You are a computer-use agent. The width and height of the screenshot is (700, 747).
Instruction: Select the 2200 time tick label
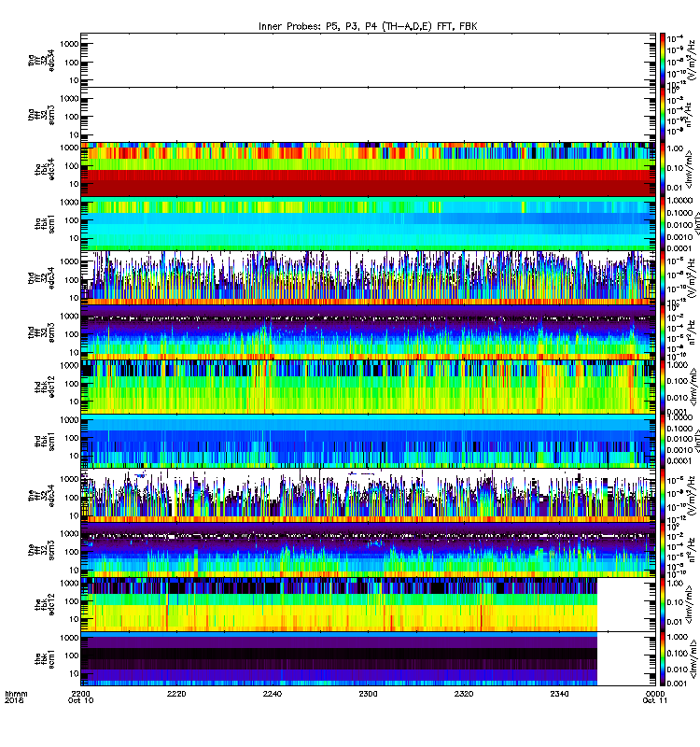tap(80, 694)
